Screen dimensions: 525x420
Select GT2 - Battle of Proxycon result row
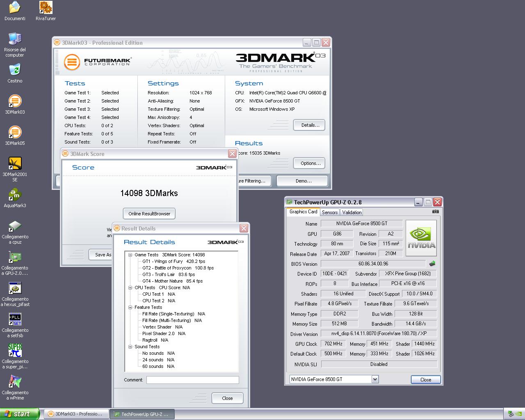178,268
